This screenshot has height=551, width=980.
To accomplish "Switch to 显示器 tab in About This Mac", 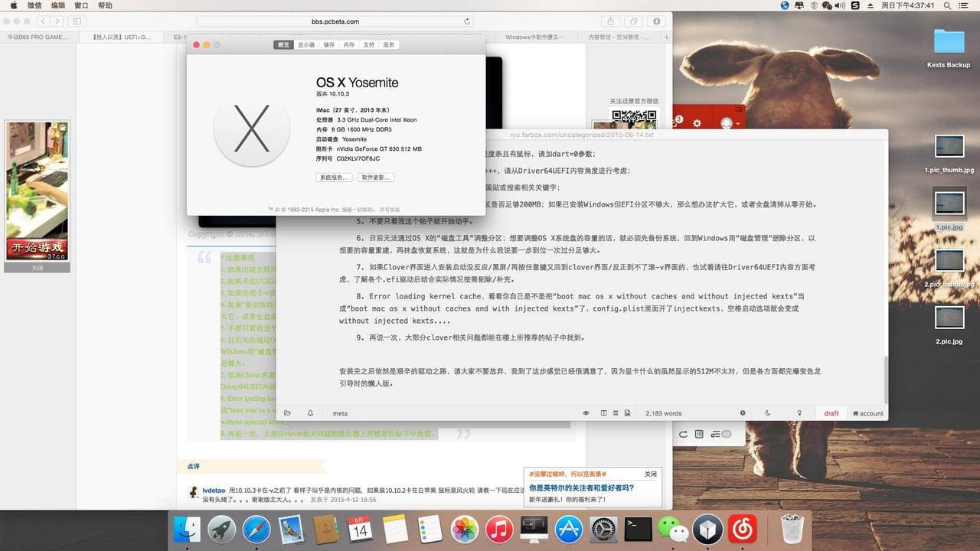I will [306, 45].
